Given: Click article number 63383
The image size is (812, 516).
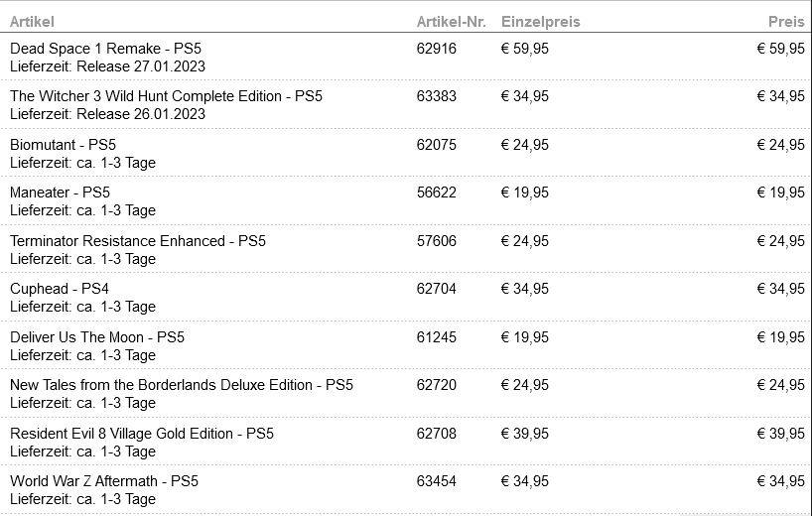Looking at the screenshot, I should [437, 96].
